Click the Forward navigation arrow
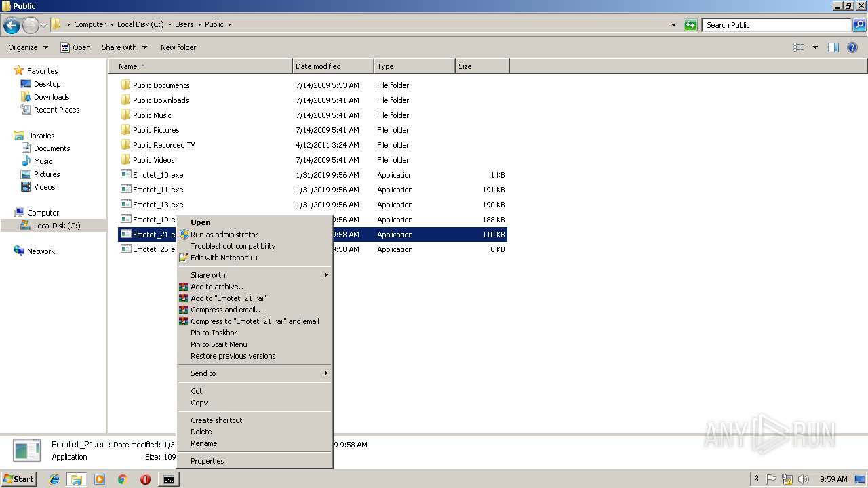Screen dimensions: 868x488 [31, 26]
